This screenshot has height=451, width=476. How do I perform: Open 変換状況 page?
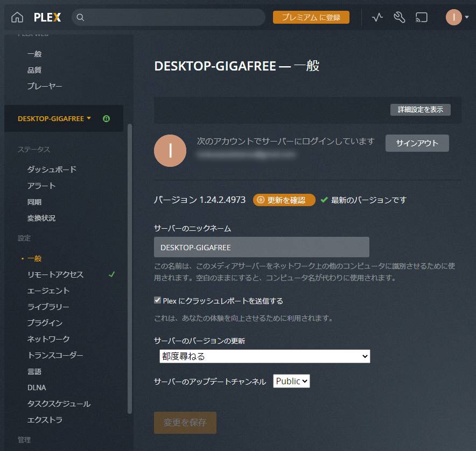tap(41, 218)
